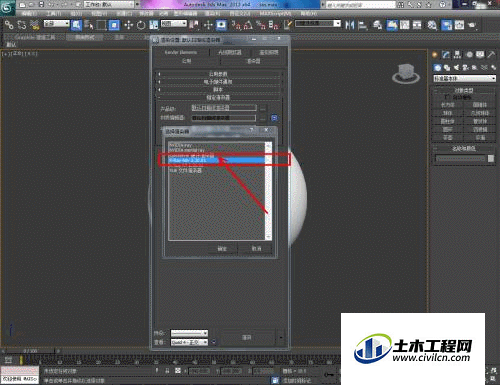Image resolution: width=500 pixels, height=385 pixels.
Task: Click the Mirror tool icon
Action: point(350,25)
